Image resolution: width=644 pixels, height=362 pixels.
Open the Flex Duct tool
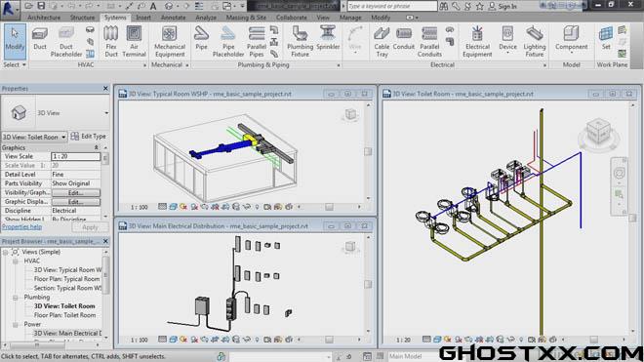coord(111,41)
